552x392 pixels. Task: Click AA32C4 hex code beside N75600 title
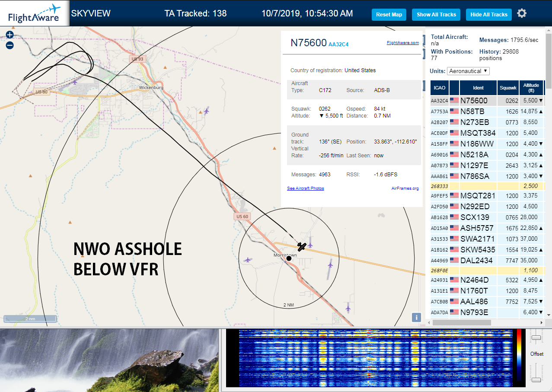pos(338,44)
